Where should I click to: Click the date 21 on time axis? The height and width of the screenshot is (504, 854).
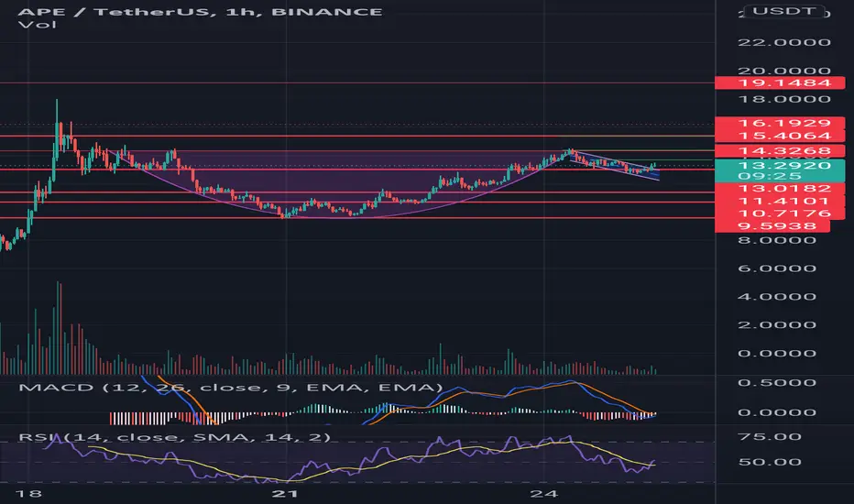(x=285, y=494)
